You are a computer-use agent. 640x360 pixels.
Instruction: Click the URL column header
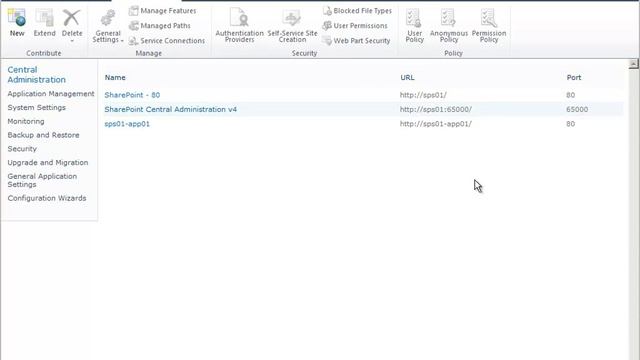pyautogui.click(x=407, y=78)
